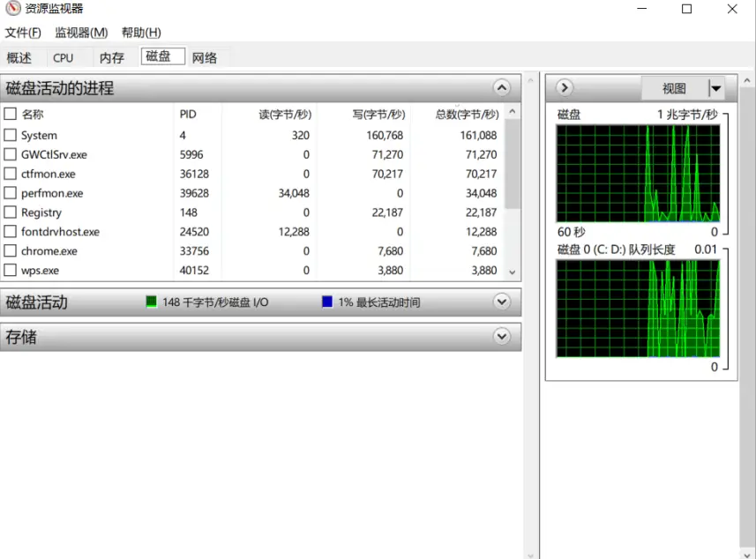The width and height of the screenshot is (756, 559).
Task: Sort by the 名称 column header
Action: 33,115
